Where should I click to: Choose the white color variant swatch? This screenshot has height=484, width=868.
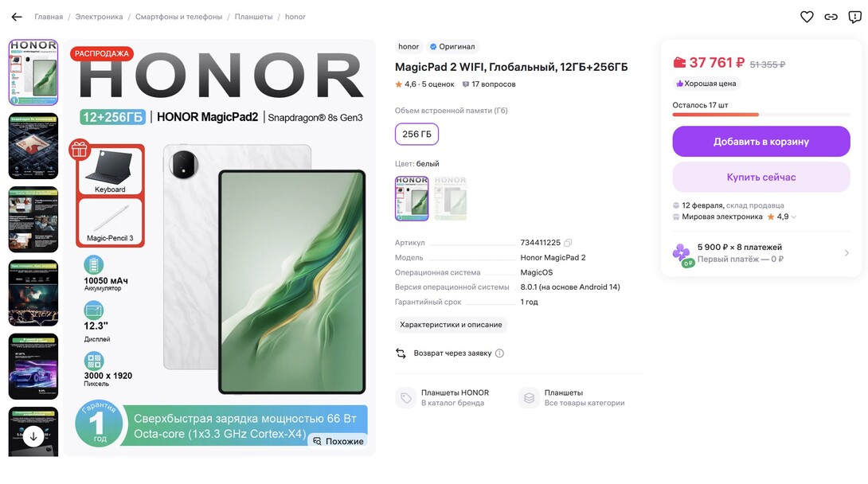(411, 198)
